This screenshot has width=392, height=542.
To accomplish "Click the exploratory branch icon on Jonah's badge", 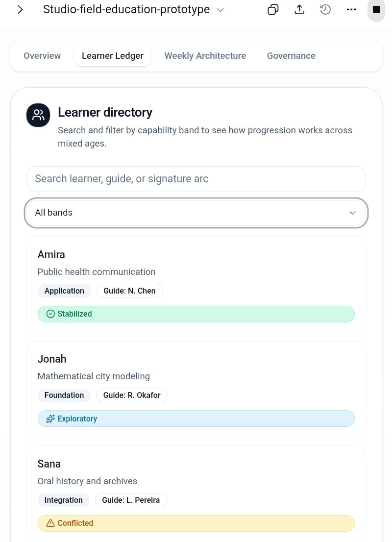I will 50,419.
